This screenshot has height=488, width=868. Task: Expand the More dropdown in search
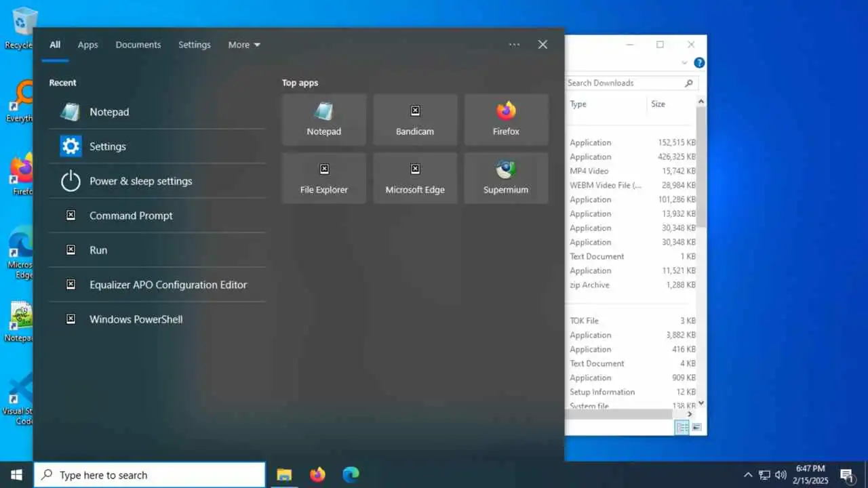point(244,45)
